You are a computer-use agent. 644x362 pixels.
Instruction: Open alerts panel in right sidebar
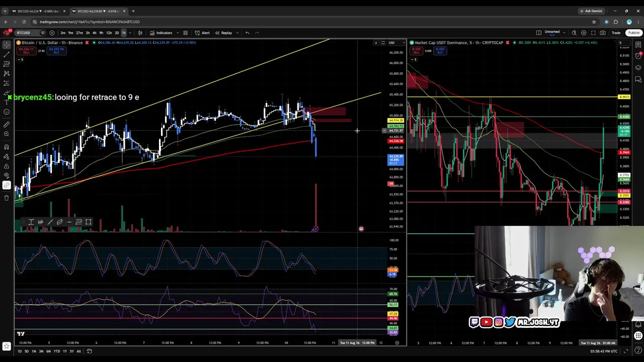pyautogui.click(x=638, y=56)
